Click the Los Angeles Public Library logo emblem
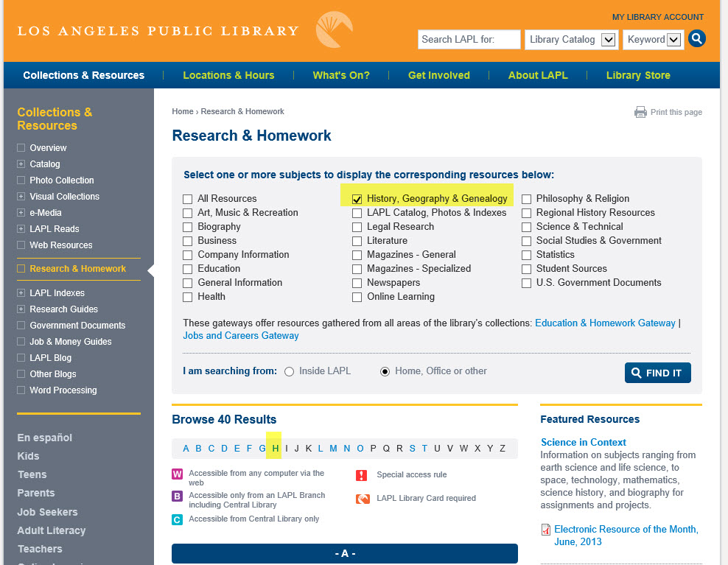This screenshot has width=728, height=565. coord(334,29)
